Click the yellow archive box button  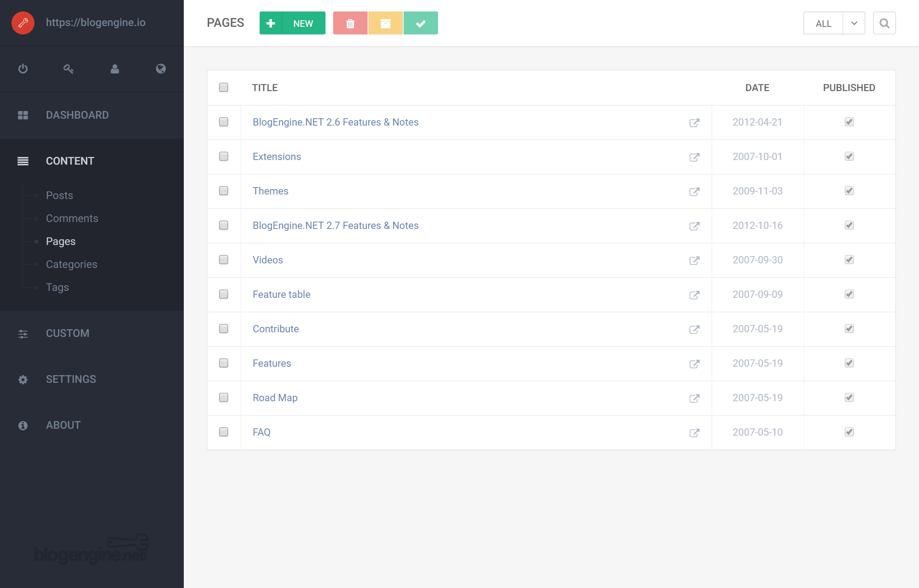tap(386, 23)
